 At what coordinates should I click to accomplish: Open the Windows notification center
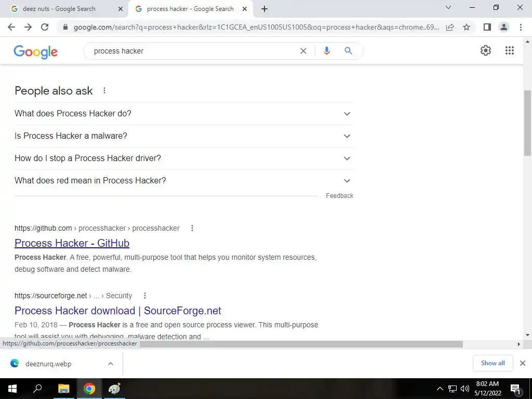click(x=516, y=389)
